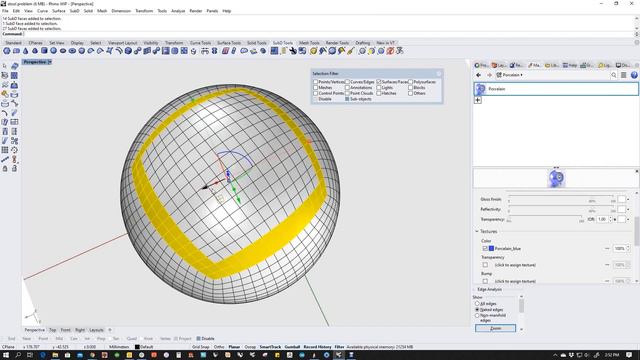
Task: Open the Ground Plane panel tab
Action: (x=587, y=65)
